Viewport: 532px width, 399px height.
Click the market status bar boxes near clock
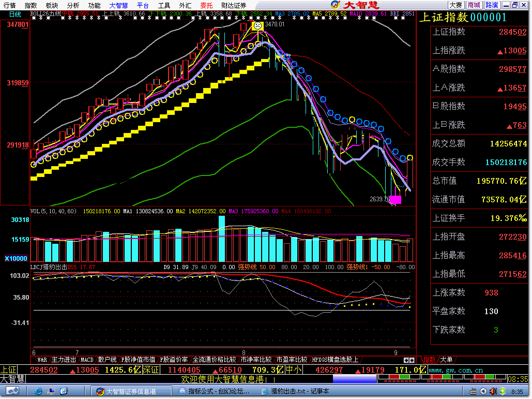tap(442, 379)
